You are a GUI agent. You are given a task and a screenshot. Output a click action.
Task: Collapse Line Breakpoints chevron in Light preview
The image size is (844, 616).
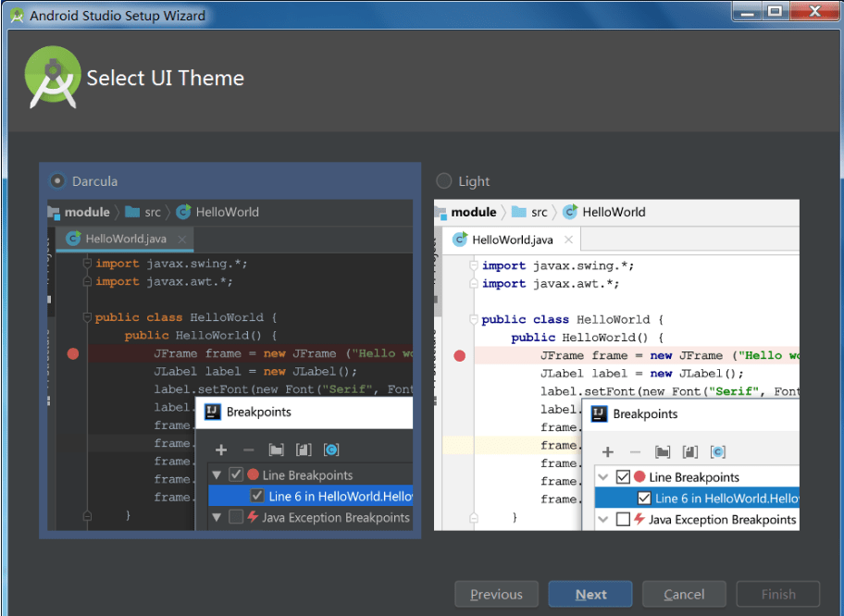tap(603, 477)
